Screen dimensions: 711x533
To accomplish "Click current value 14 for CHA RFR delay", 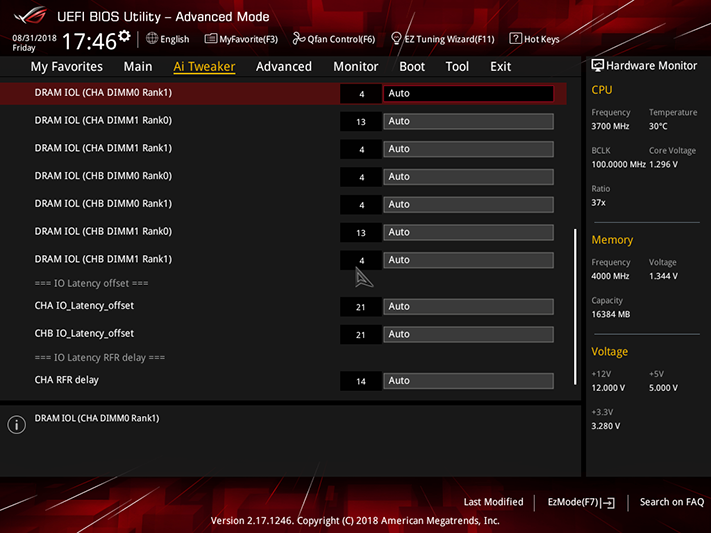I will click(x=361, y=381).
